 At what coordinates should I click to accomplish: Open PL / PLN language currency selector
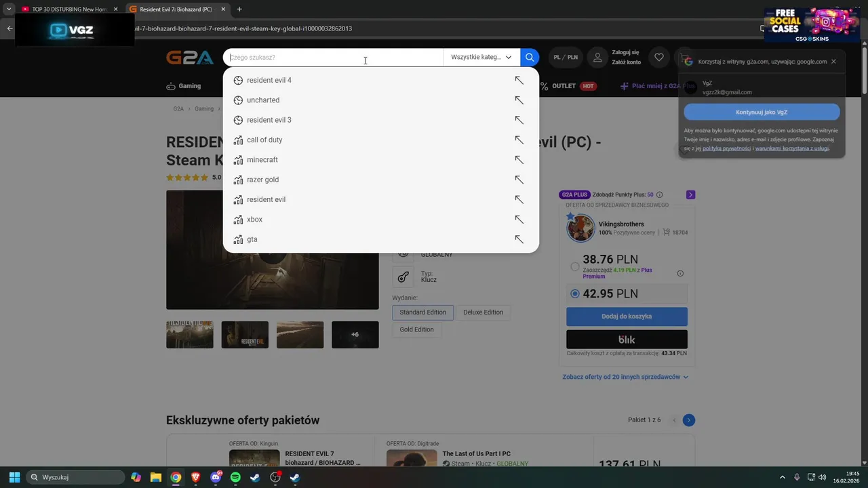click(x=566, y=58)
